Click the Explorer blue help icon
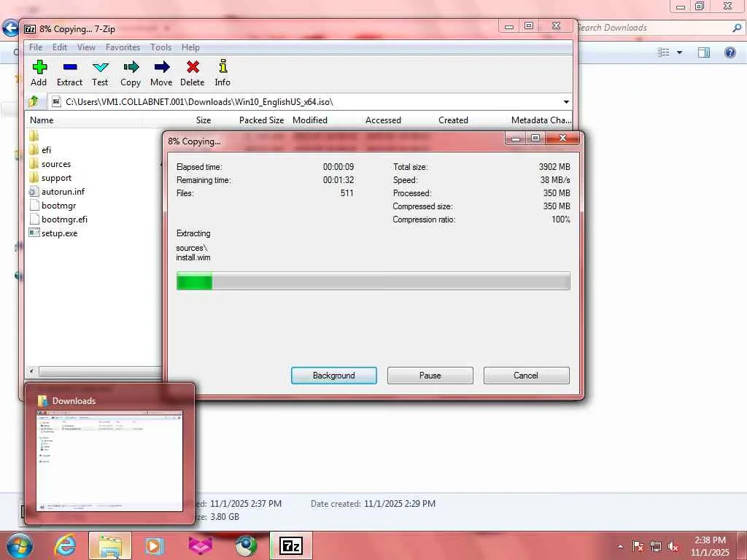 (x=729, y=52)
